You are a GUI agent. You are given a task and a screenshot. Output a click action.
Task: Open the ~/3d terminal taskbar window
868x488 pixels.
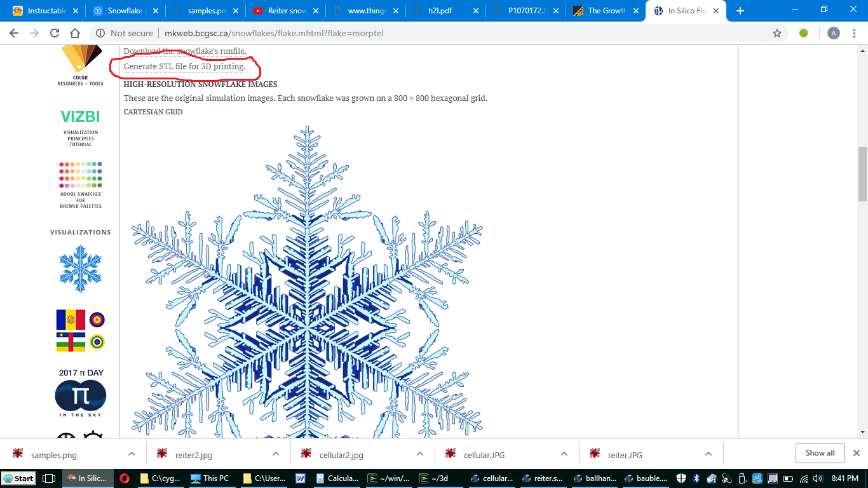coord(441,478)
